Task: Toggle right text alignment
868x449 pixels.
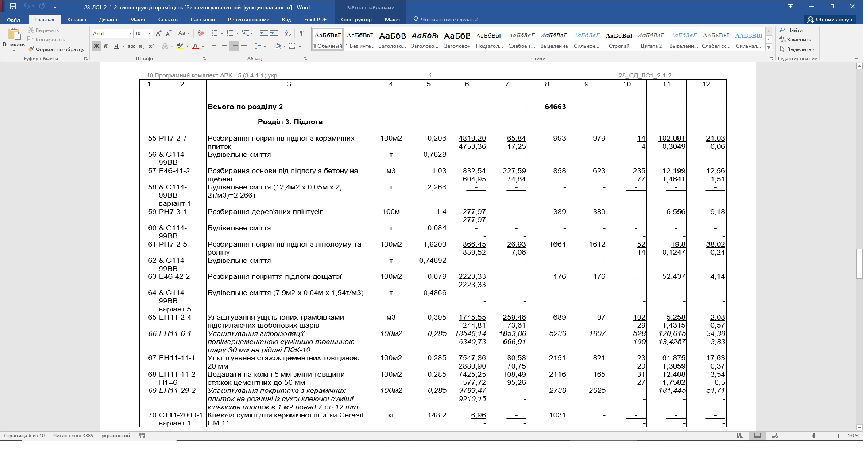Action: tap(235, 46)
